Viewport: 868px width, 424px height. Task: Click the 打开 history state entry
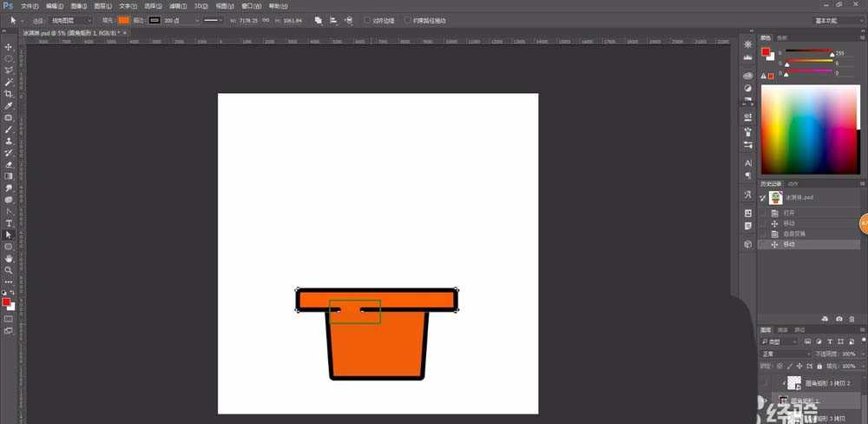coord(789,213)
